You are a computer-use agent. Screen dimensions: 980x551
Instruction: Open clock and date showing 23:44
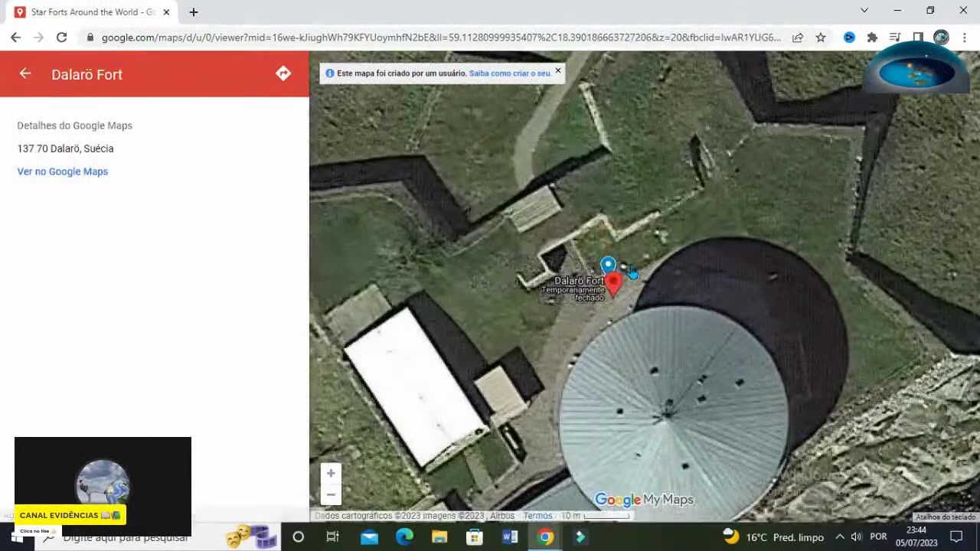(x=916, y=537)
